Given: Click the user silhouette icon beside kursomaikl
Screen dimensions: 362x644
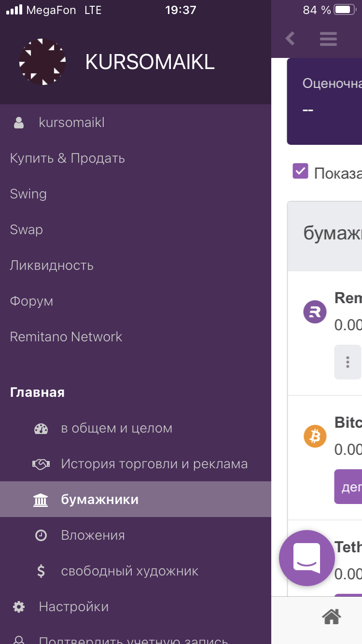Looking at the screenshot, I should point(19,123).
